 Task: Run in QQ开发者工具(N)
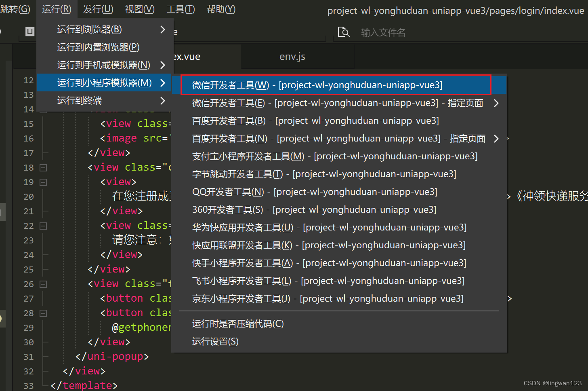pyautogui.click(x=339, y=192)
